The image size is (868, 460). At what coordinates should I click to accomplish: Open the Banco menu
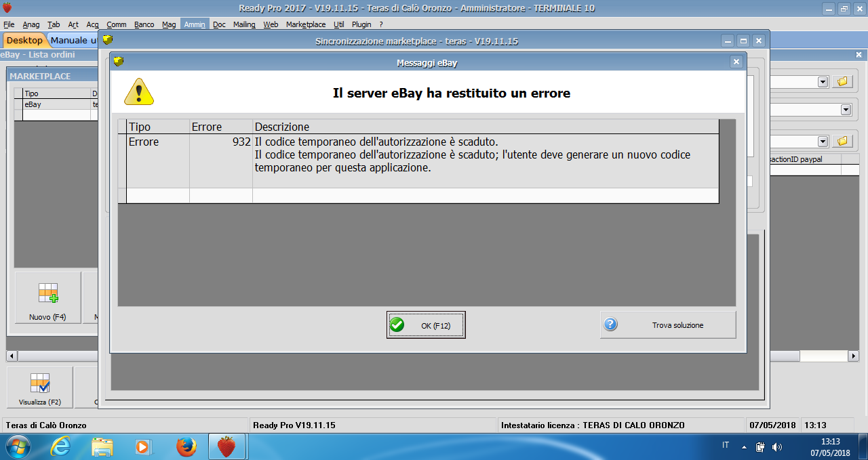click(x=144, y=24)
